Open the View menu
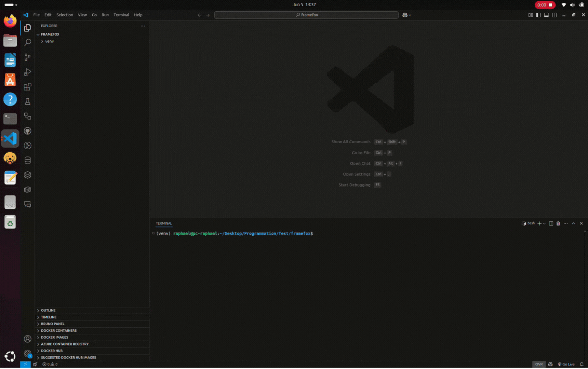 82,15
